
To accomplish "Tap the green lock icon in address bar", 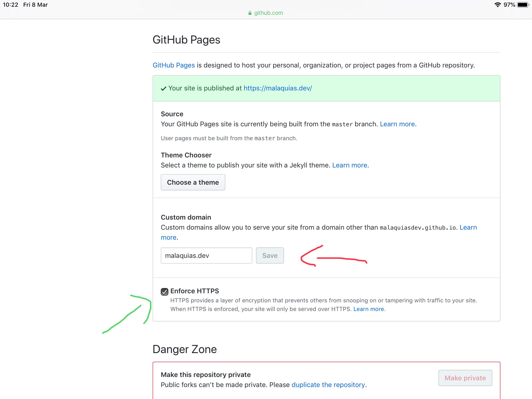I will coord(250,13).
